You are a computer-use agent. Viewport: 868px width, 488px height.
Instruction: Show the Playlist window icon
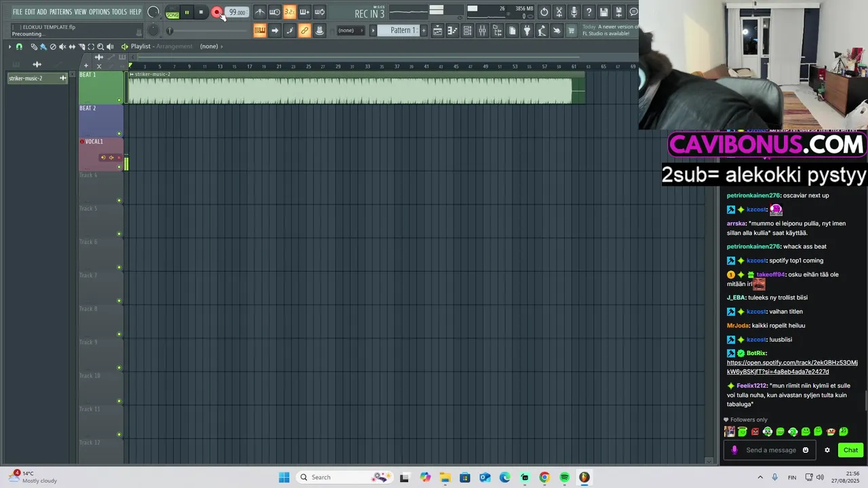tap(437, 30)
